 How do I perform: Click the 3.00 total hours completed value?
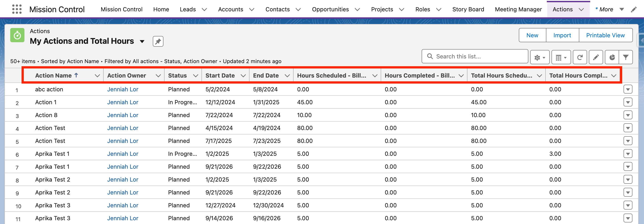click(555, 154)
